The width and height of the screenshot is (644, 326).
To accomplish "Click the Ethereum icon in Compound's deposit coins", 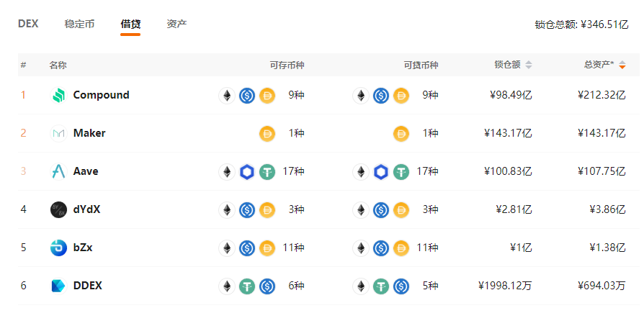I will click(227, 96).
